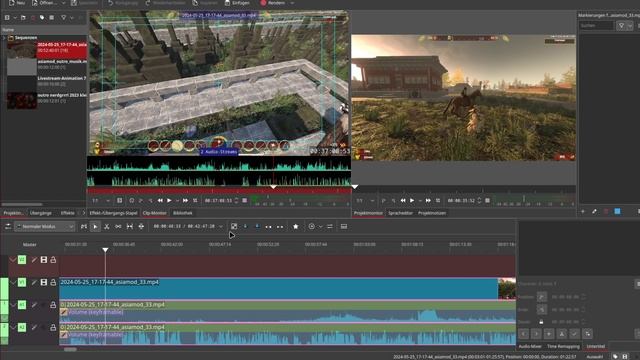Open the timeline preview render icon
The image size is (640, 360).
[312, 227]
